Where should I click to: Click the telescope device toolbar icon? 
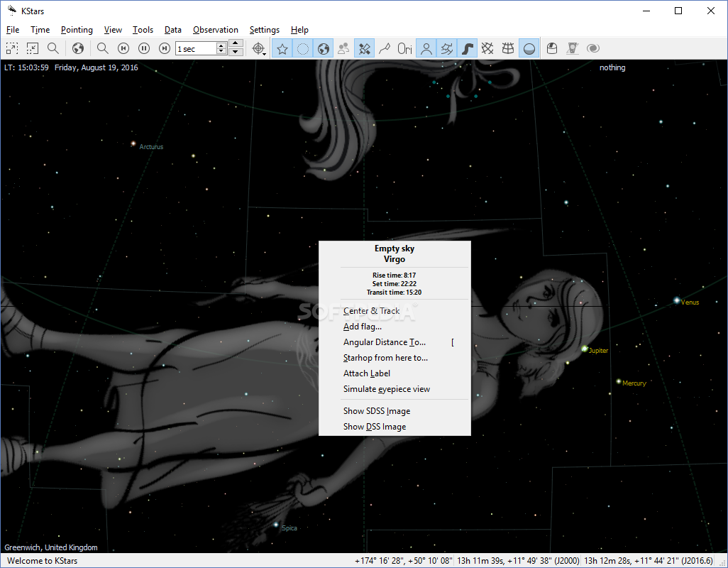click(x=573, y=48)
